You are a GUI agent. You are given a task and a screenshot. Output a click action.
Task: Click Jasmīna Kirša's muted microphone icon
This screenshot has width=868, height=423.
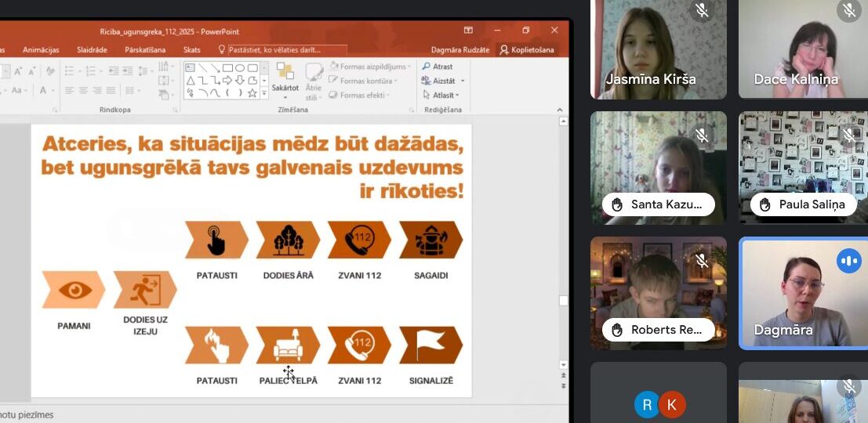(702, 10)
